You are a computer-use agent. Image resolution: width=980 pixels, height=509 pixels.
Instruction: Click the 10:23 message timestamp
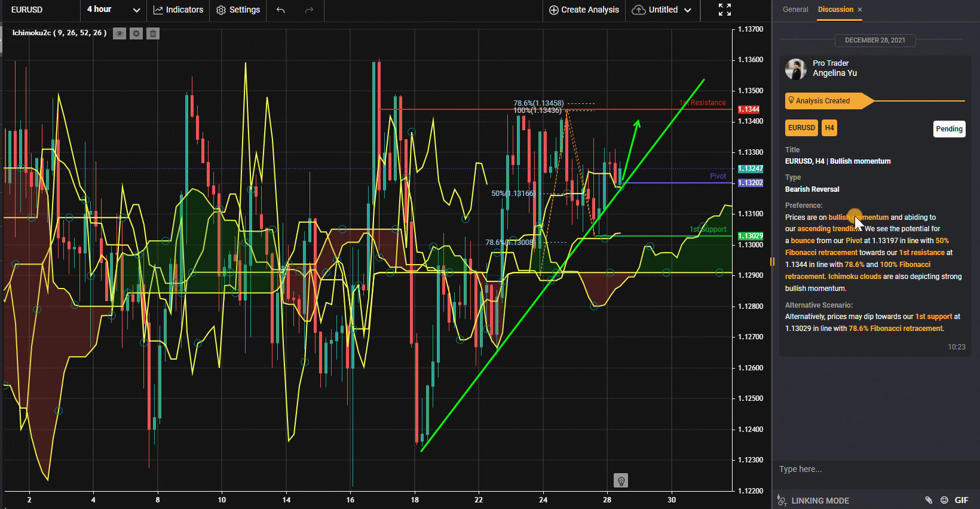pos(956,347)
